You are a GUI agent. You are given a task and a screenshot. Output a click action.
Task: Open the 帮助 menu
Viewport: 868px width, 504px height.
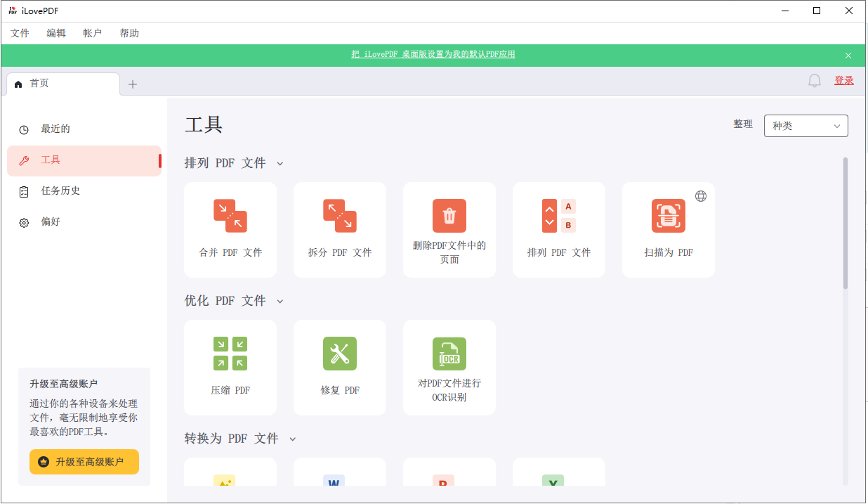129,33
